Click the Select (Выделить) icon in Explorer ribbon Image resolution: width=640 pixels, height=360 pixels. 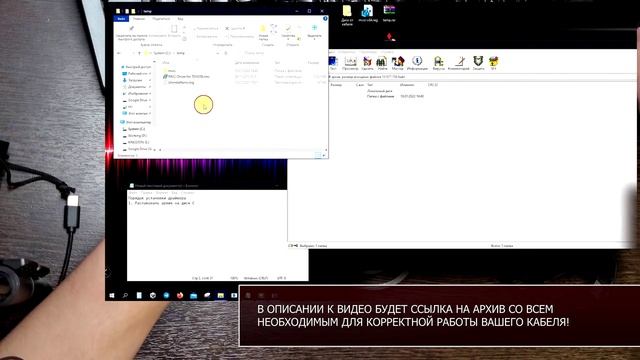(314, 28)
